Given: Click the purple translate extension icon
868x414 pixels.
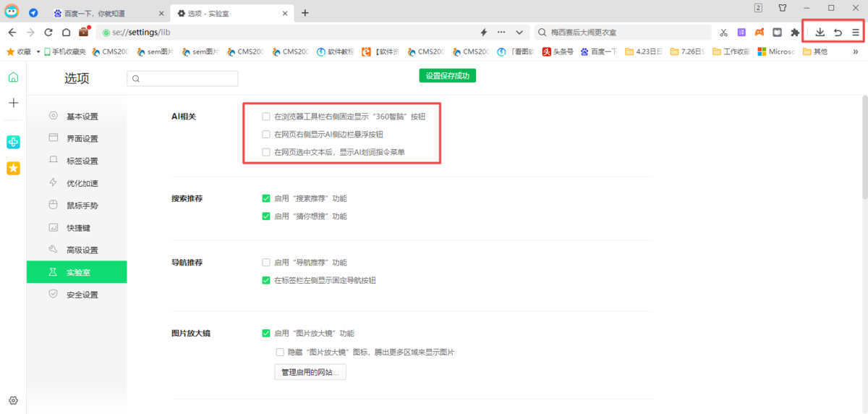Looking at the screenshot, I should pos(741,33).
